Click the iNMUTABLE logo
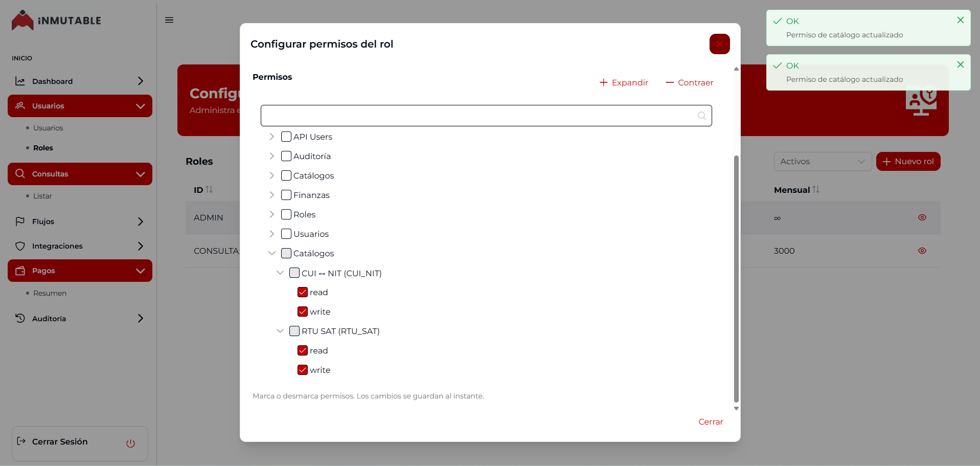Screen dimensions: 980x466 click(x=56, y=20)
